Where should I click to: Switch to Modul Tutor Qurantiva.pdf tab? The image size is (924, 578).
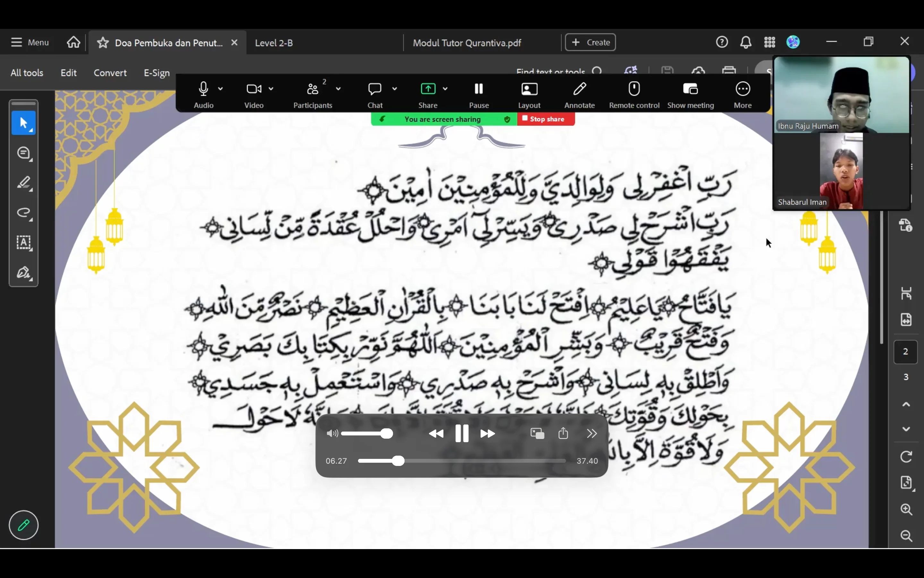point(466,43)
